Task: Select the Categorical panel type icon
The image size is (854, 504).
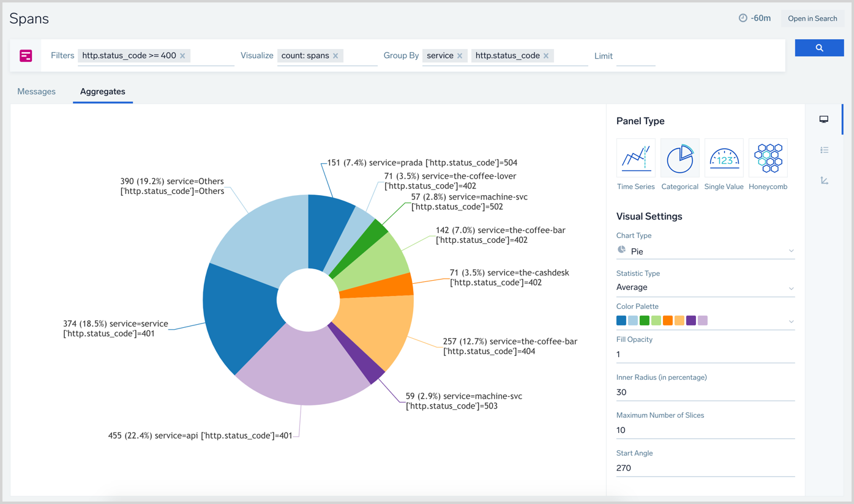Action: (680, 158)
